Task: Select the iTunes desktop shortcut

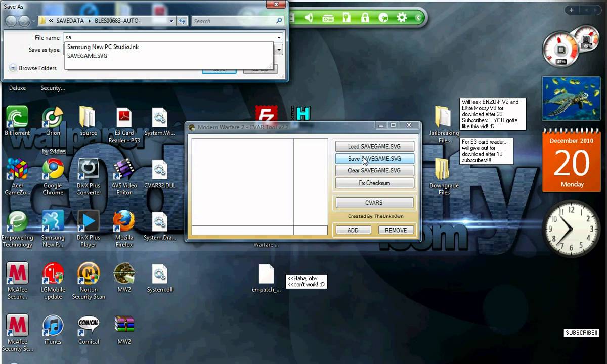Action: coord(53,330)
